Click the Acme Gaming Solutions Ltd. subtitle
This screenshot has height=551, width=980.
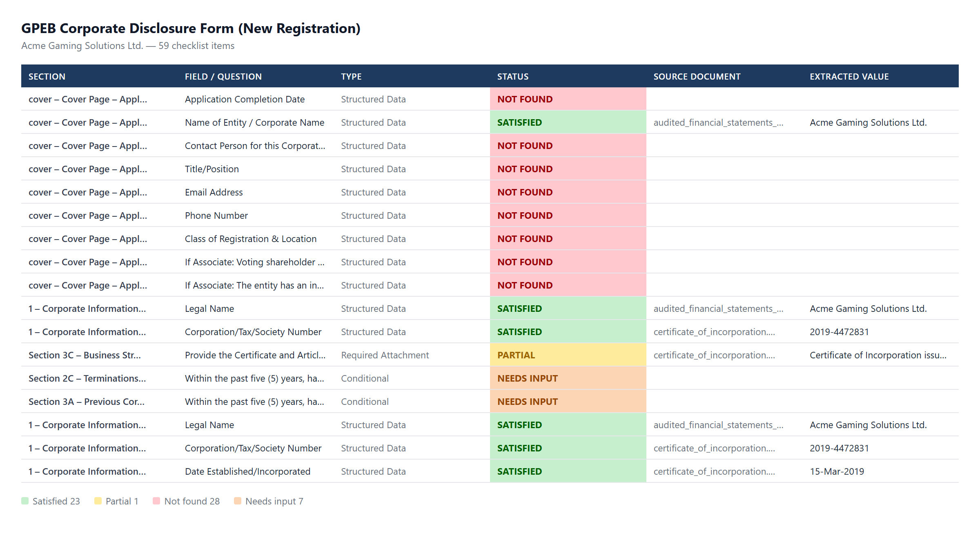coord(128,46)
